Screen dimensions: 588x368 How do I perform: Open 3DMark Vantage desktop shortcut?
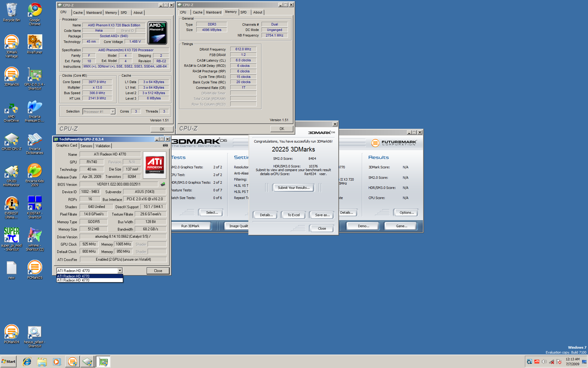11,46
